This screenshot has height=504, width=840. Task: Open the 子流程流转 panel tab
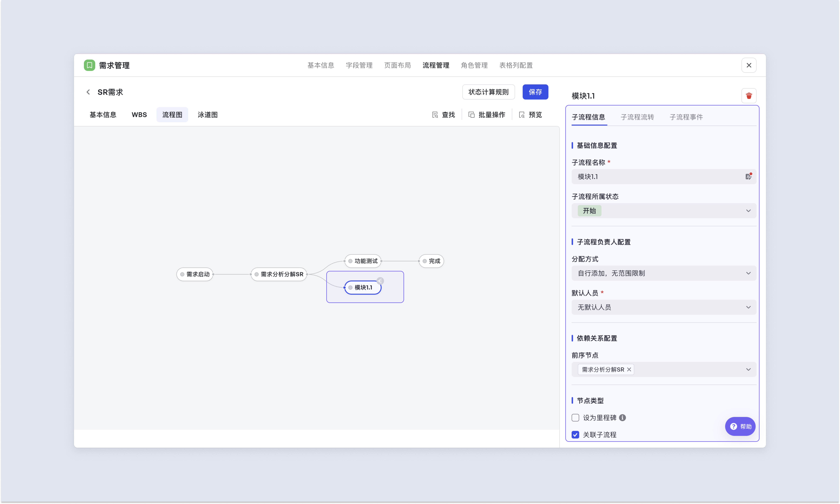(x=637, y=117)
